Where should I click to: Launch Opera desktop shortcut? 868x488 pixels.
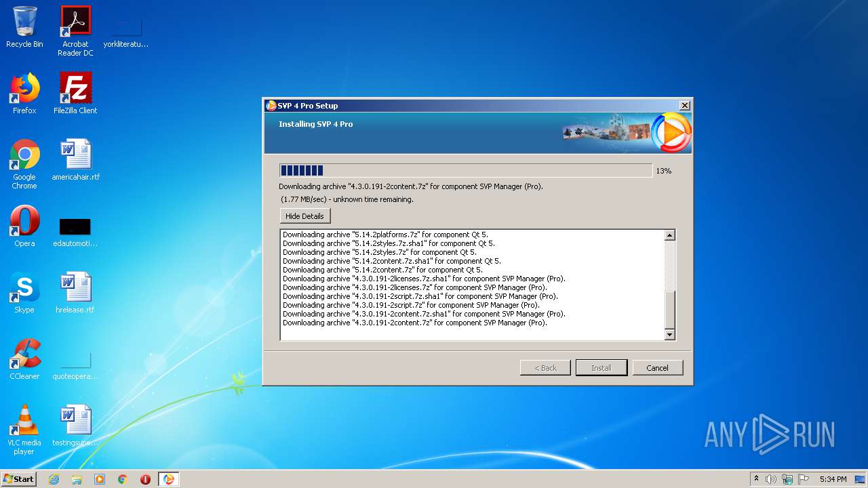click(x=24, y=226)
